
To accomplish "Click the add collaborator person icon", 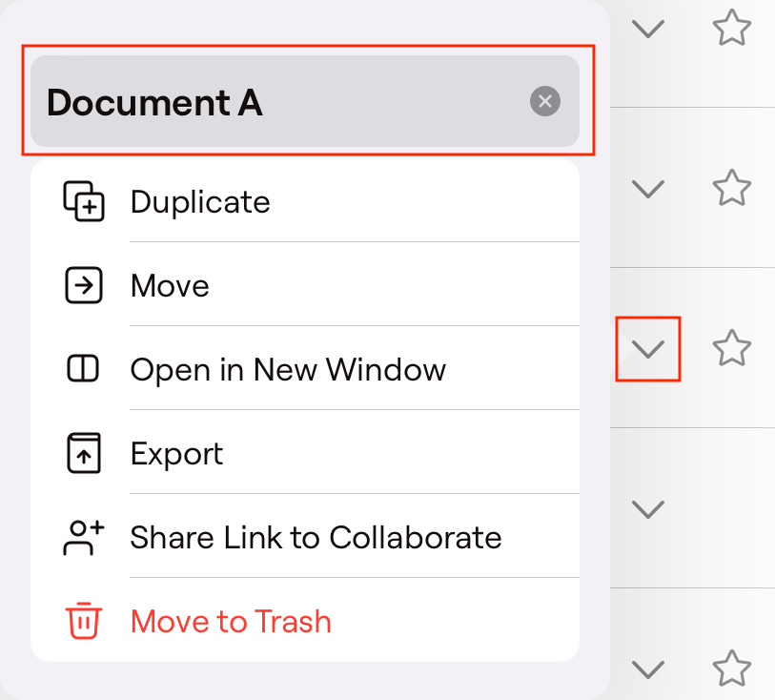I will pos(84,537).
